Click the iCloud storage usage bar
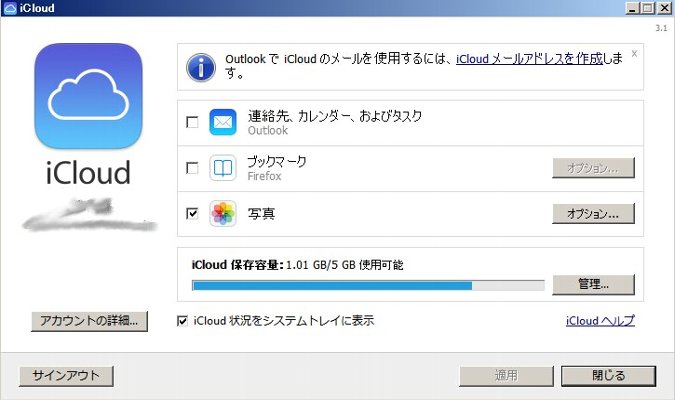This screenshot has height=400, width=675. click(368, 285)
